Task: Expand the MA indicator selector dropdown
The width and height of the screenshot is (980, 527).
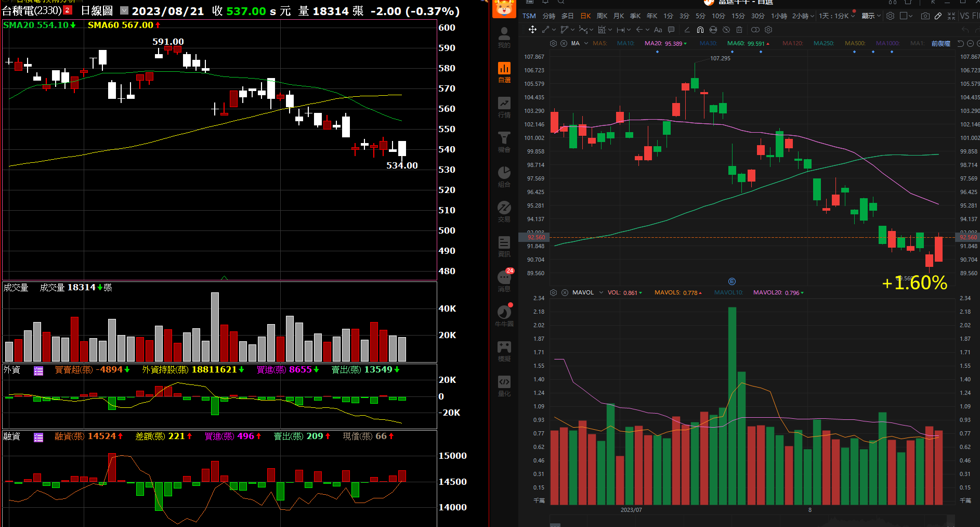Action: (x=586, y=43)
